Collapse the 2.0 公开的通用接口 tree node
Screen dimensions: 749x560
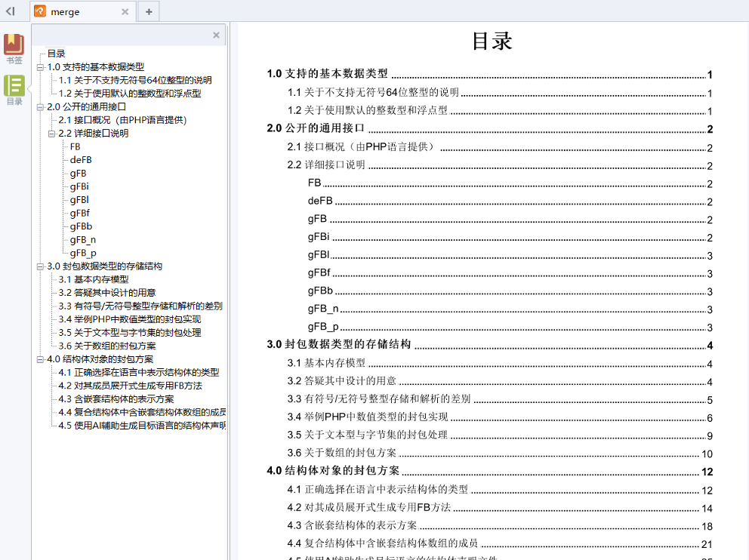click(x=40, y=107)
